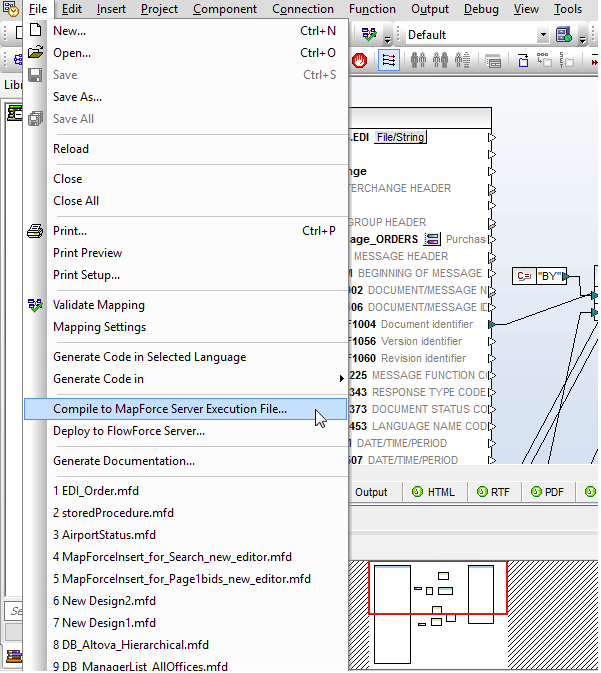Click the Version identifier output connector triangle
Image resolution: width=601 pixels, height=673 pixels.
click(492, 341)
